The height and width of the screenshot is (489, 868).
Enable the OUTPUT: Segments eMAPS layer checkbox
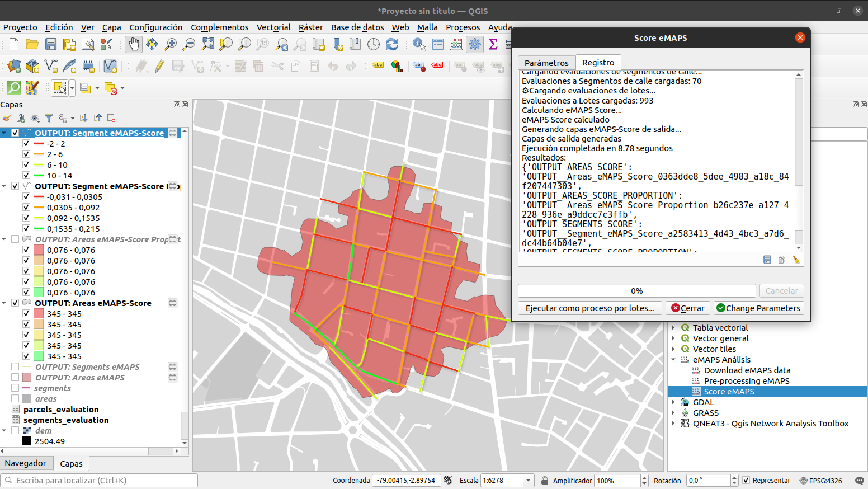(15, 367)
